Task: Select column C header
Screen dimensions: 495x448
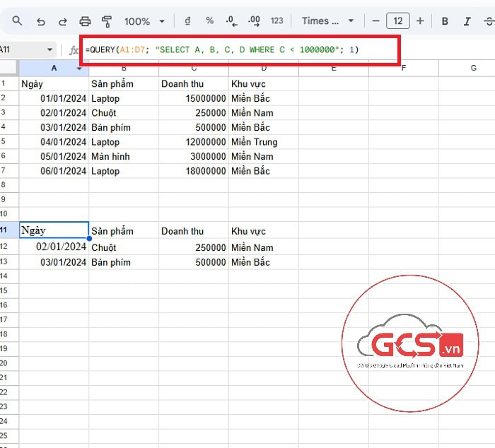Action: (193, 68)
